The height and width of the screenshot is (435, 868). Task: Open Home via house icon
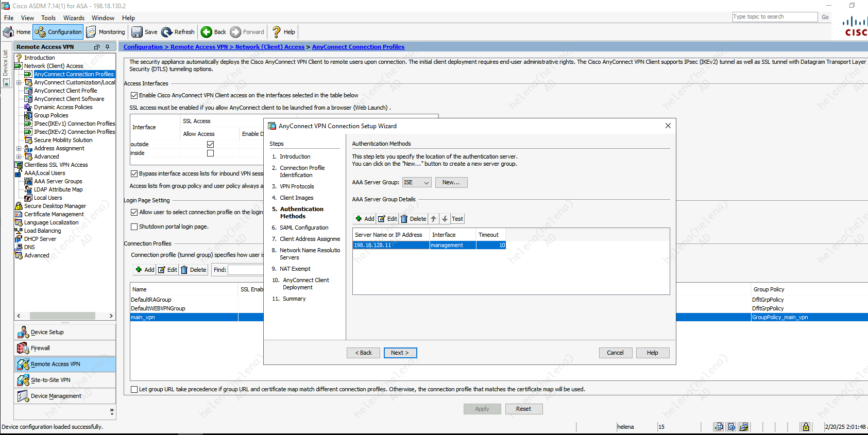tap(9, 32)
